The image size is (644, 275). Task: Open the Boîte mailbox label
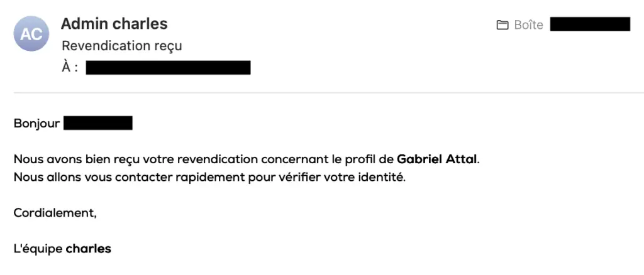point(528,25)
